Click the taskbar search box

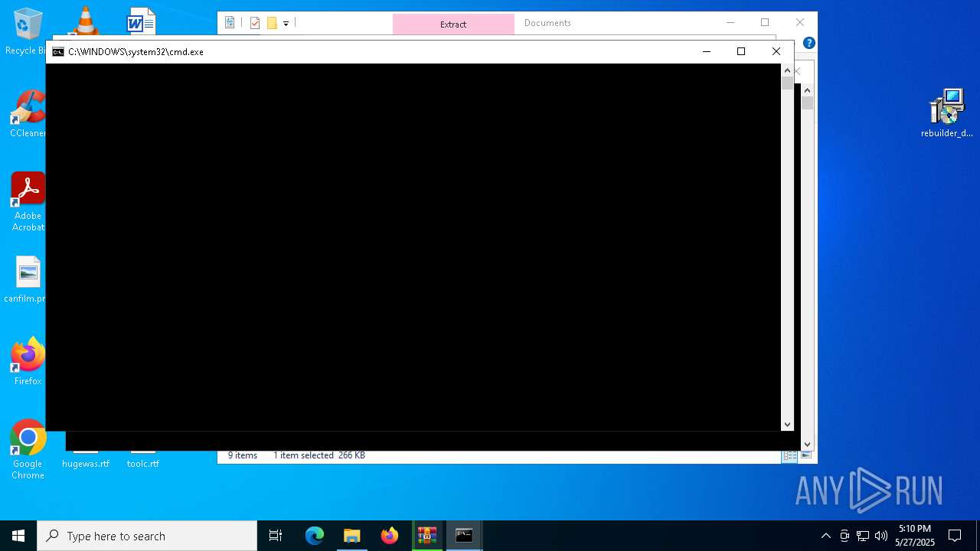click(x=147, y=536)
